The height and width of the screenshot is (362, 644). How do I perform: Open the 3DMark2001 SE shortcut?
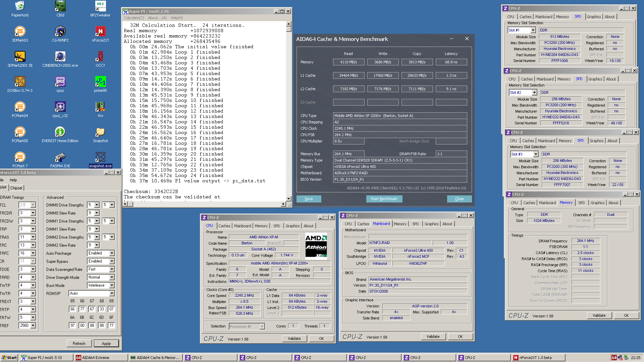click(x=20, y=59)
